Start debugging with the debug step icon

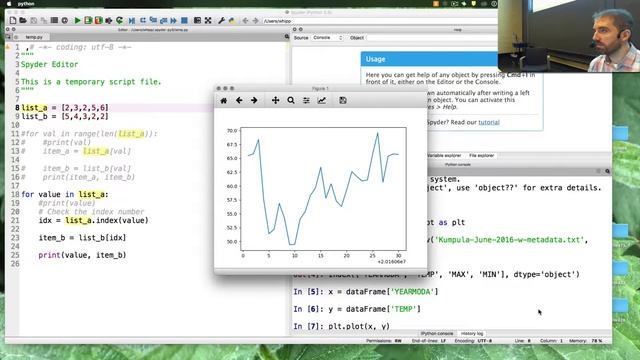131,21
